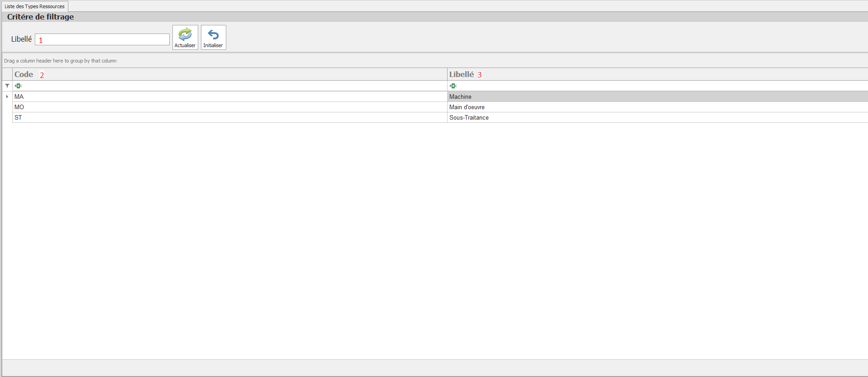Click the row indicator arrow beside MA
Viewport: 868px width, 377px height.
pos(7,97)
